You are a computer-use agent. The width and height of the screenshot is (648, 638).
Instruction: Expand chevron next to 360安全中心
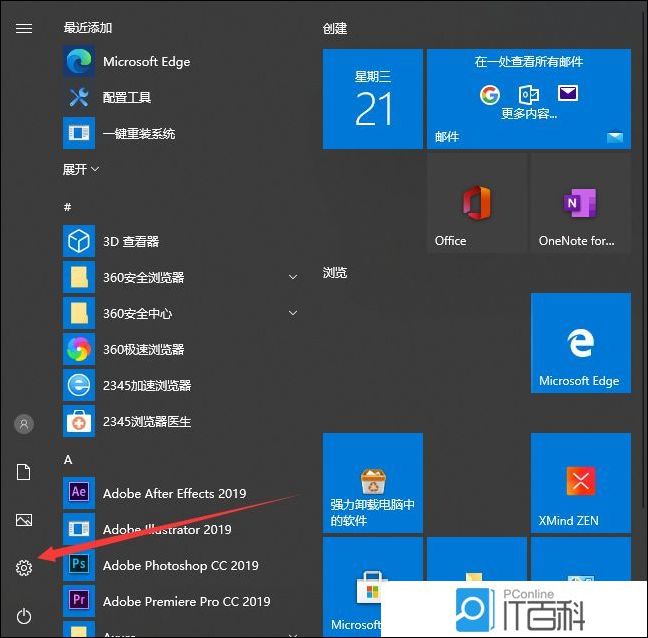(x=293, y=313)
